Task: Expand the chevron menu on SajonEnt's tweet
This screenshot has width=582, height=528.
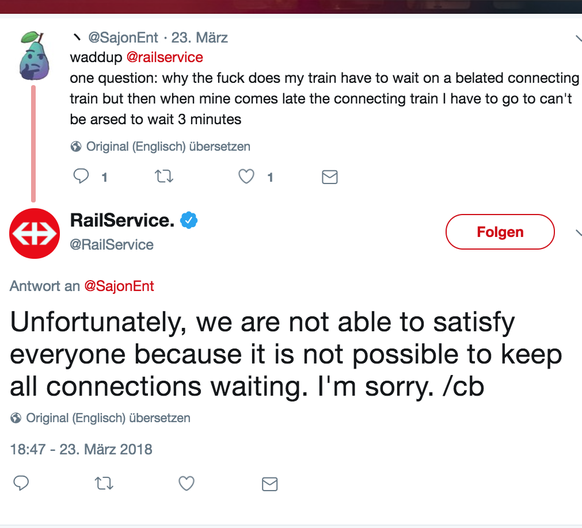Action: coord(578,38)
